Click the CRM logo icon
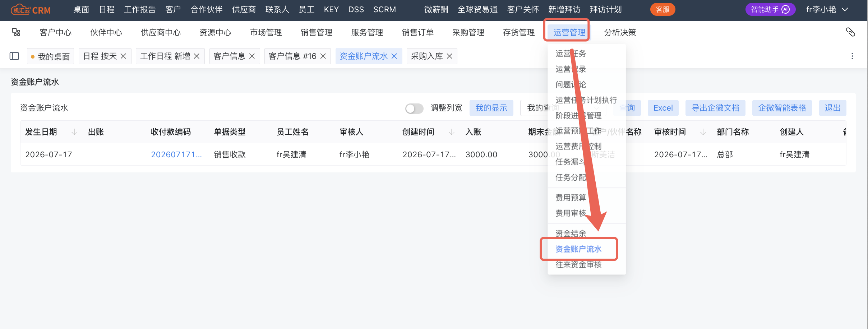The width and height of the screenshot is (868, 329). [31, 10]
